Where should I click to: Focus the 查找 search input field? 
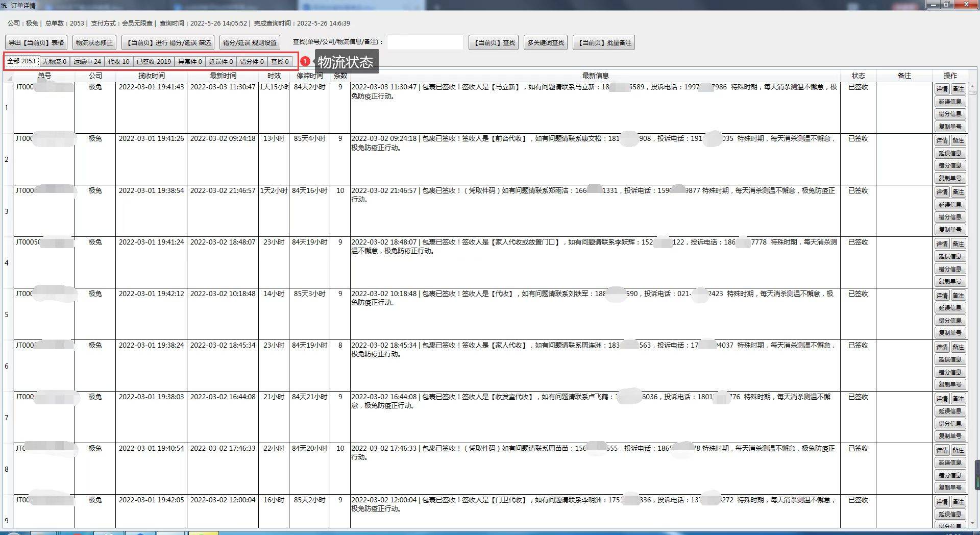[x=425, y=42]
